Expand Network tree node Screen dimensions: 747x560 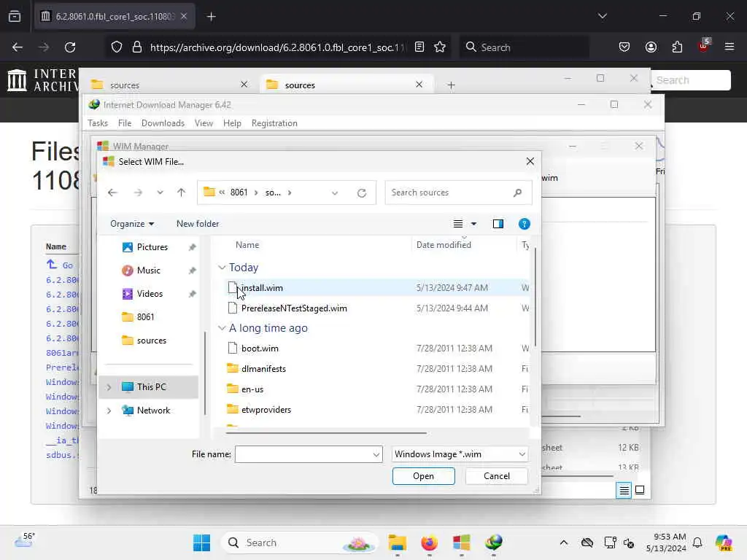(x=109, y=411)
